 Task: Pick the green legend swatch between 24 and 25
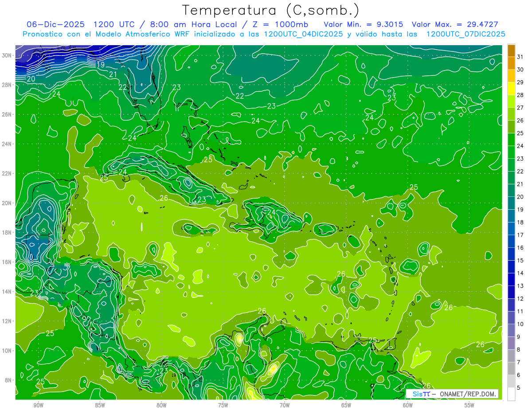(511, 140)
